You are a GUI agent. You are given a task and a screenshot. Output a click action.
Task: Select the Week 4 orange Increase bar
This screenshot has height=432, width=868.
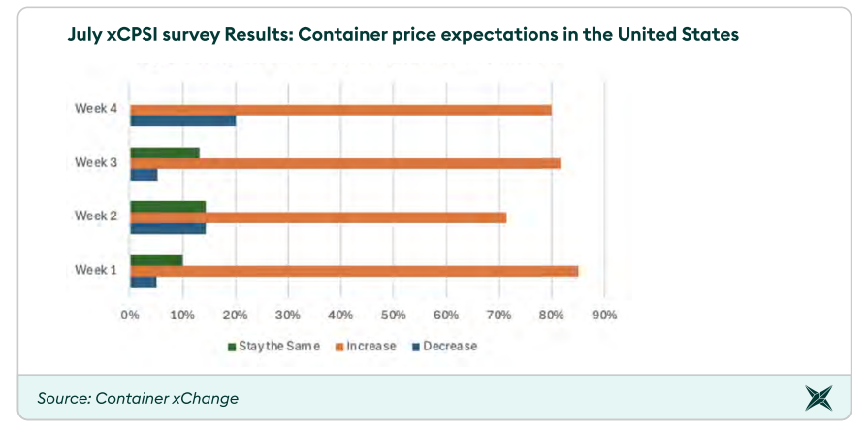(340, 110)
